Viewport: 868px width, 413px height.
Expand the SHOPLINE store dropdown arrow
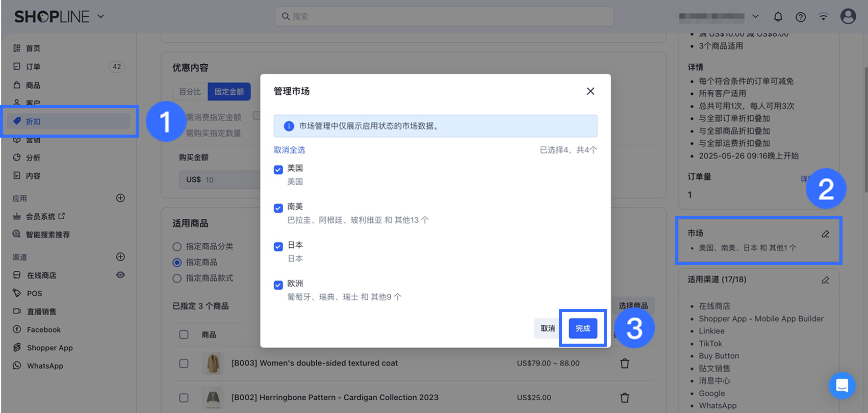(x=101, y=16)
